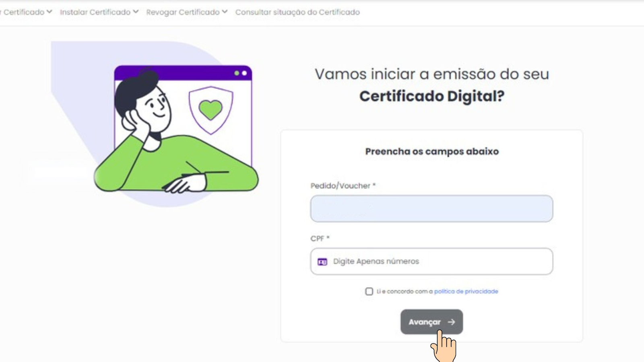Click the purple title bar of illustration window
This screenshot has width=644, height=362.
pos(183,73)
